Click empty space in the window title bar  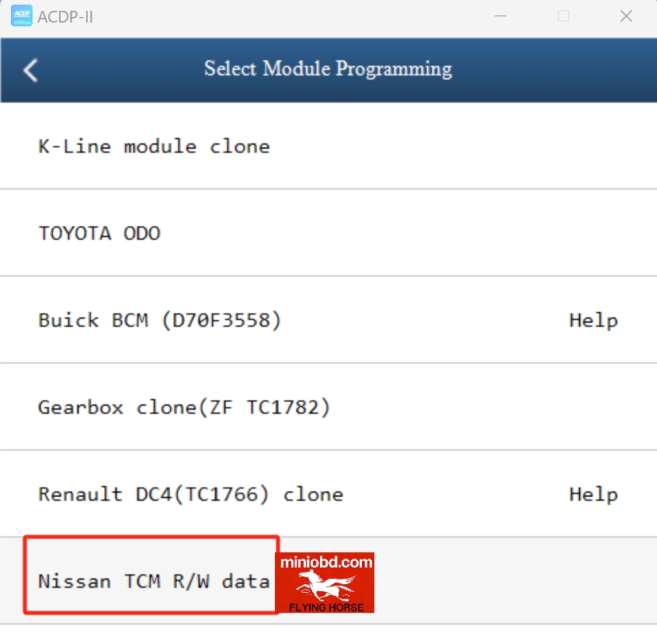(x=295, y=16)
